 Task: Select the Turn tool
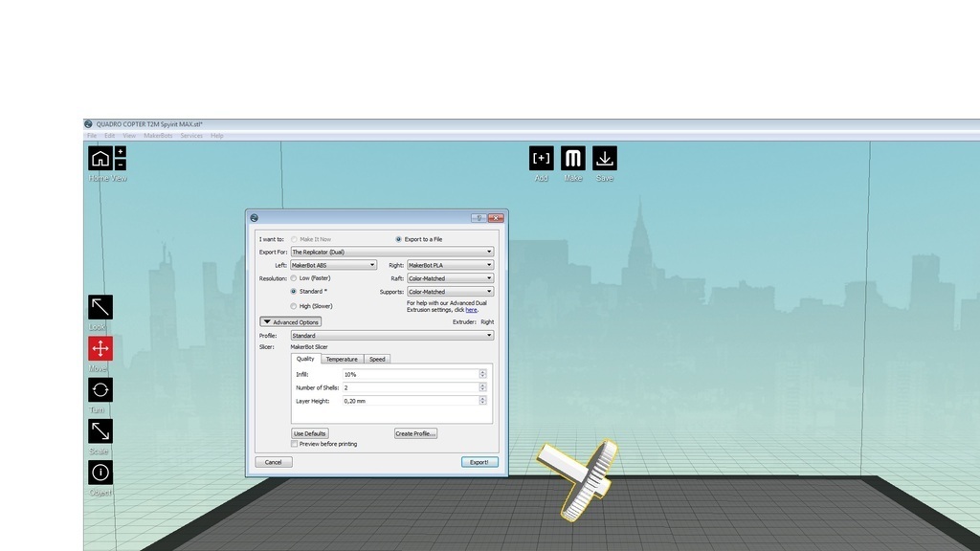point(100,390)
